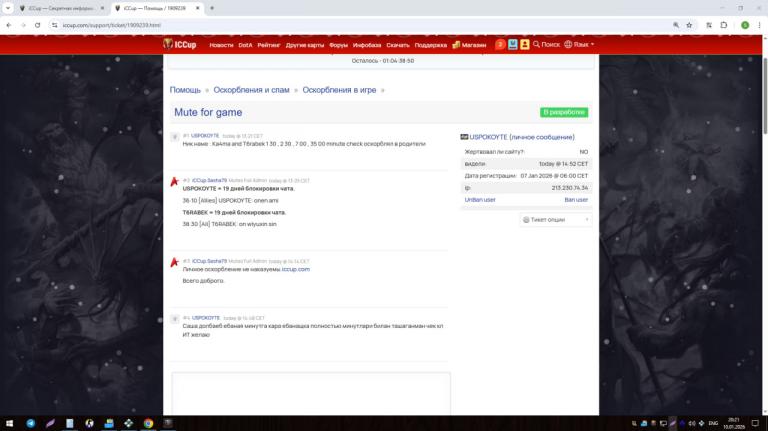Open the browser extensions puzzle icon
This screenshot has height=431, width=768.
[x=723, y=25]
